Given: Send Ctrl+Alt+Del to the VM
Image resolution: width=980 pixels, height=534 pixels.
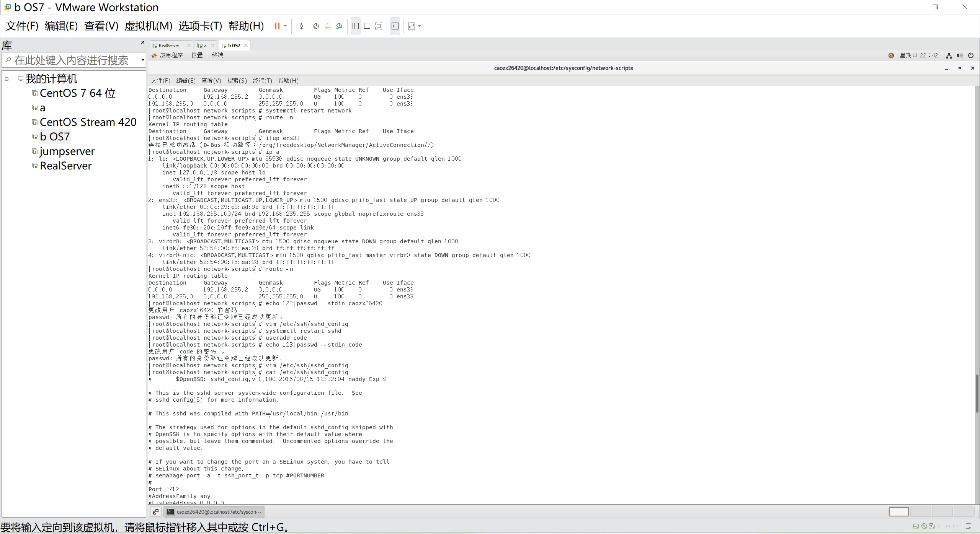Looking at the screenshot, I should (300, 26).
